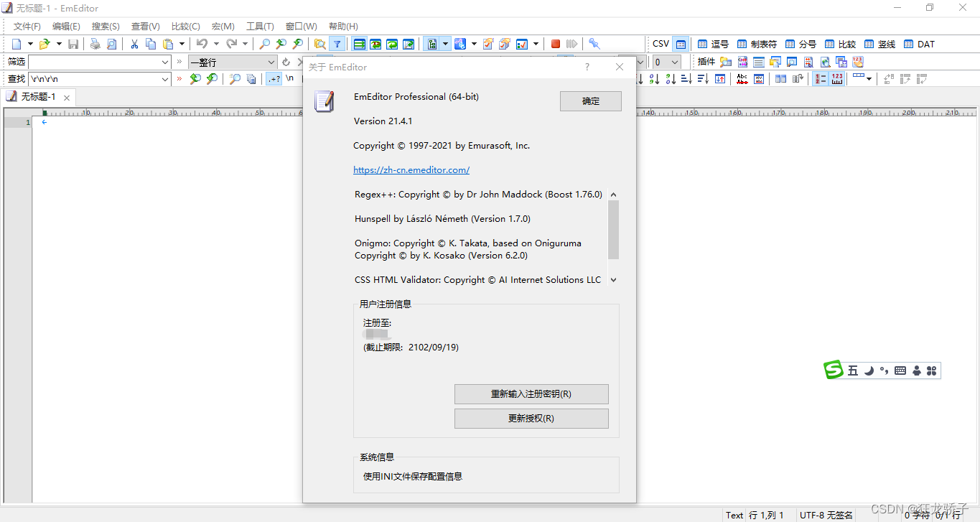Toggle the outline tree toolbar button
This screenshot has height=522, width=980.
[x=432, y=45]
